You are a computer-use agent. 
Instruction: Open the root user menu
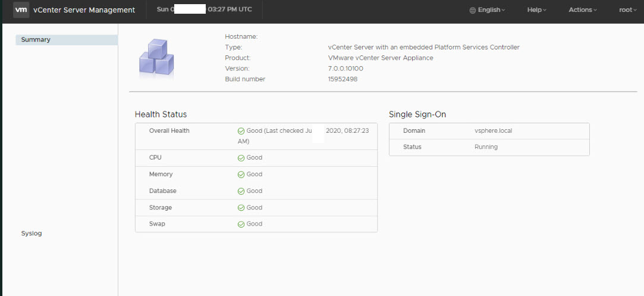pyautogui.click(x=628, y=10)
